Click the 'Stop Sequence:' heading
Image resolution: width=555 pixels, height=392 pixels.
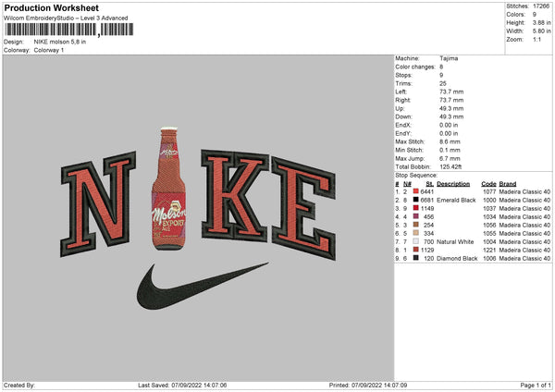tap(416, 176)
